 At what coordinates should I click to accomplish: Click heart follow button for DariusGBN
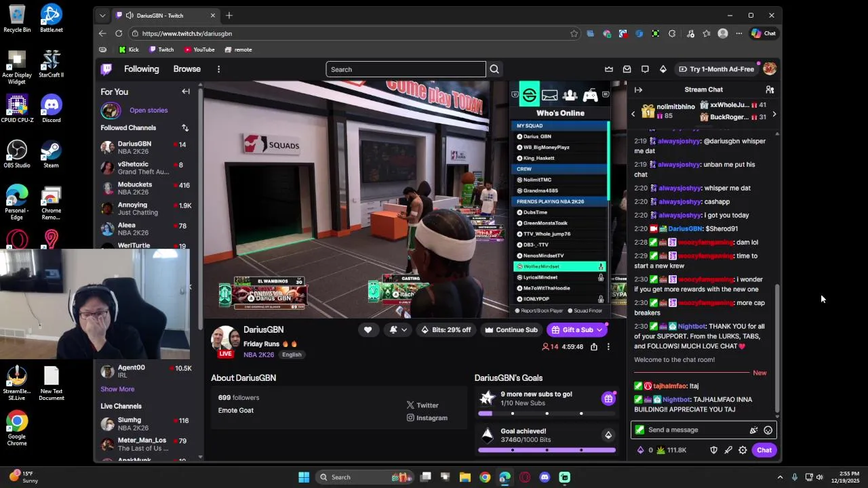click(x=368, y=330)
